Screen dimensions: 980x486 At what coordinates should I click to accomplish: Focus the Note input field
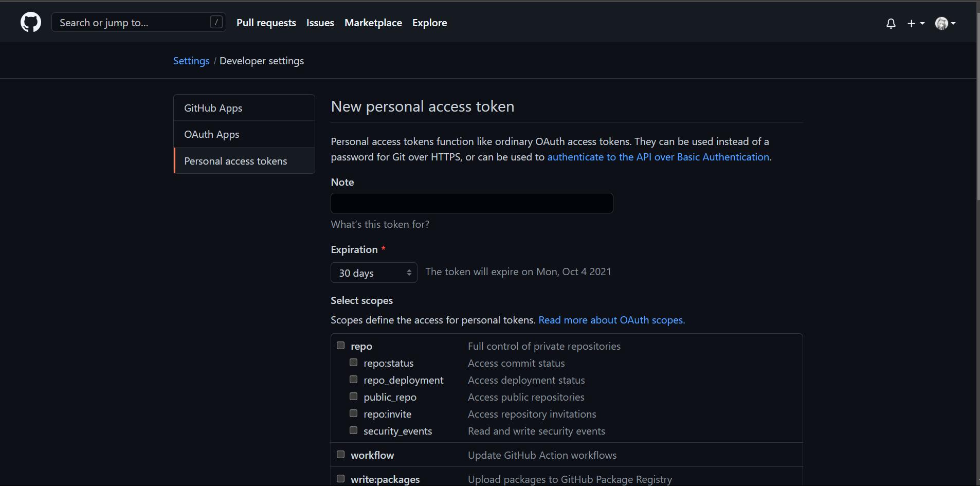(x=472, y=203)
